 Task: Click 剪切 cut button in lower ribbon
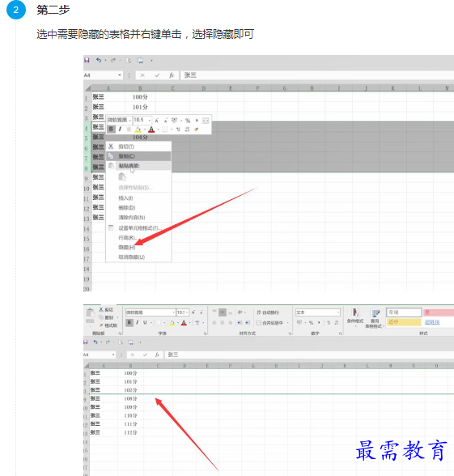(106, 309)
